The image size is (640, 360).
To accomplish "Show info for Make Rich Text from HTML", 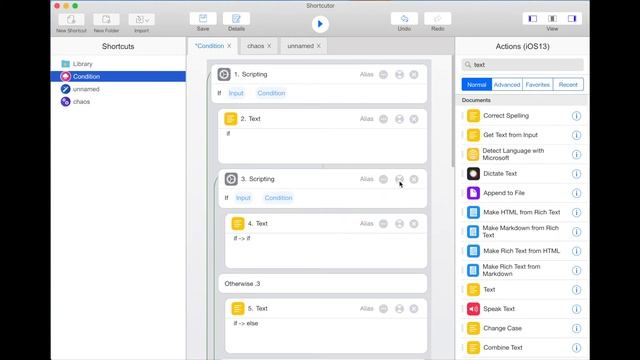I will coord(576,251).
